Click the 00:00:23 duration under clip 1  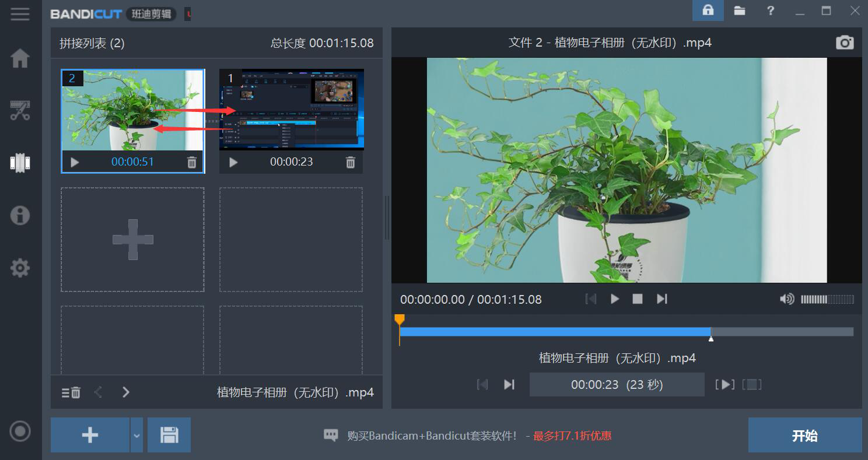(x=292, y=162)
